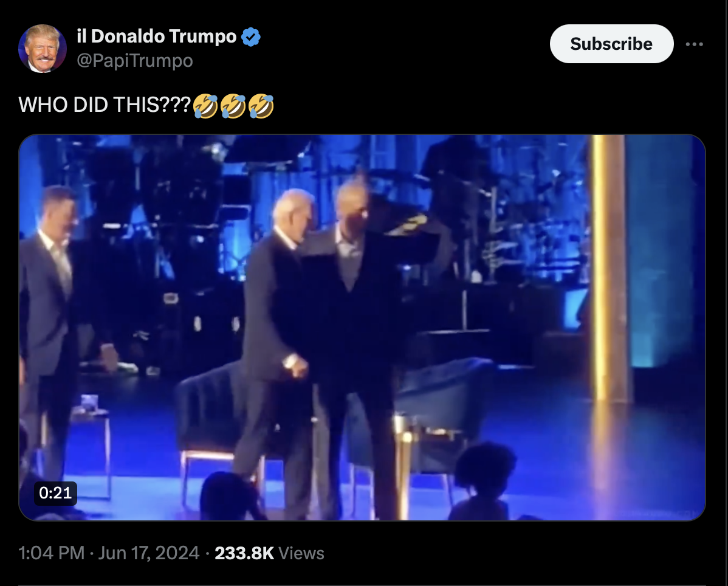728x586 pixels.
Task: Play the embedded video
Action: point(362,328)
